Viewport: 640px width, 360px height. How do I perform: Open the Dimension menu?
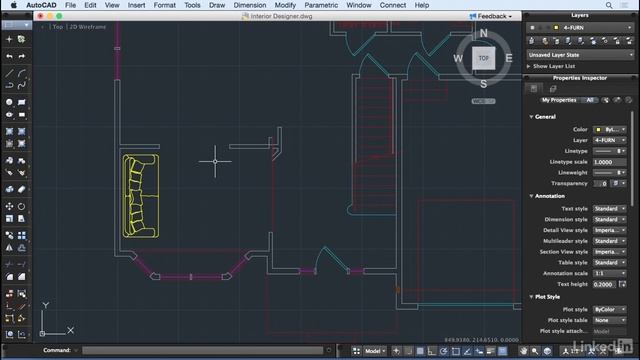249,5
